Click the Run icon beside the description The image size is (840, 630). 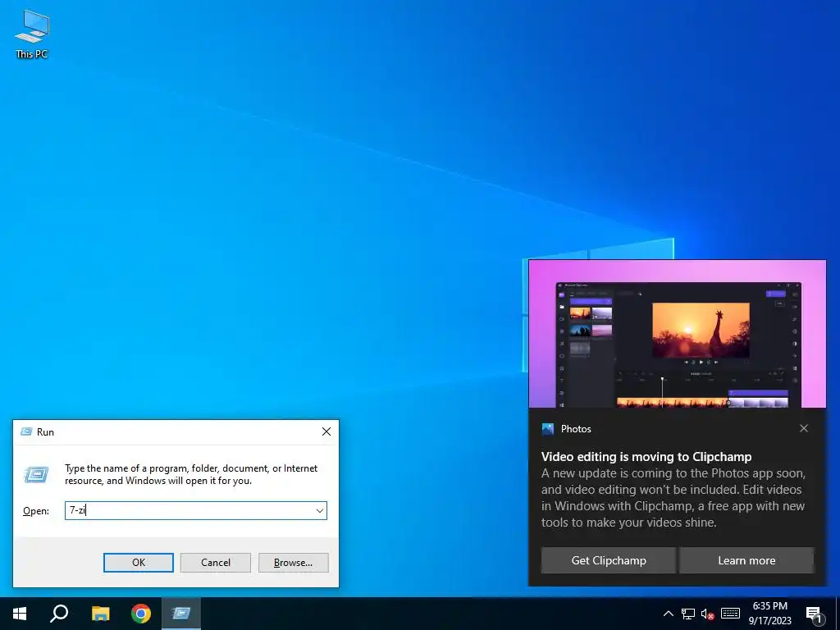[36, 474]
